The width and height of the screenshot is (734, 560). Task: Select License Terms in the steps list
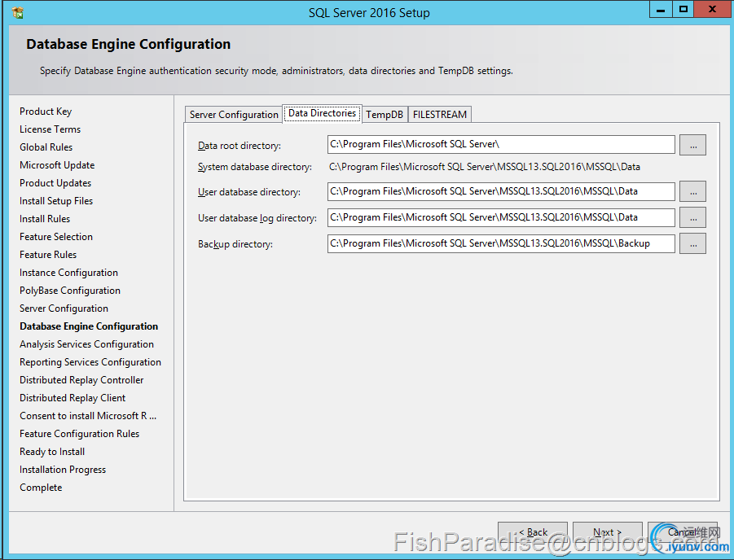pyautogui.click(x=50, y=129)
